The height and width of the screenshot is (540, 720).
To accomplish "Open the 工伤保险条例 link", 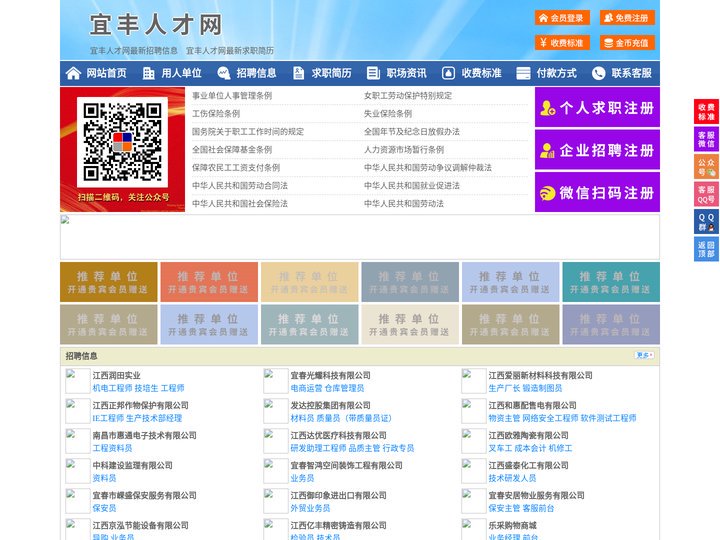I will [216, 113].
